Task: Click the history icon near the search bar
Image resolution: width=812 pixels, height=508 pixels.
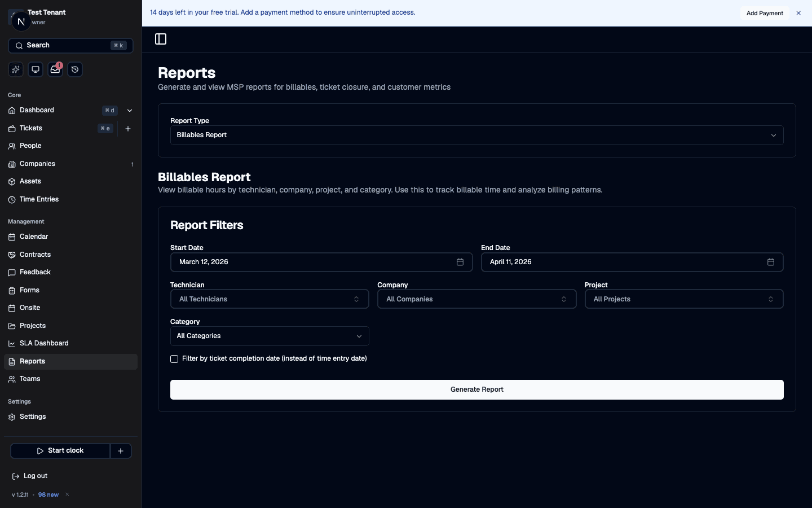Action: pyautogui.click(x=75, y=69)
